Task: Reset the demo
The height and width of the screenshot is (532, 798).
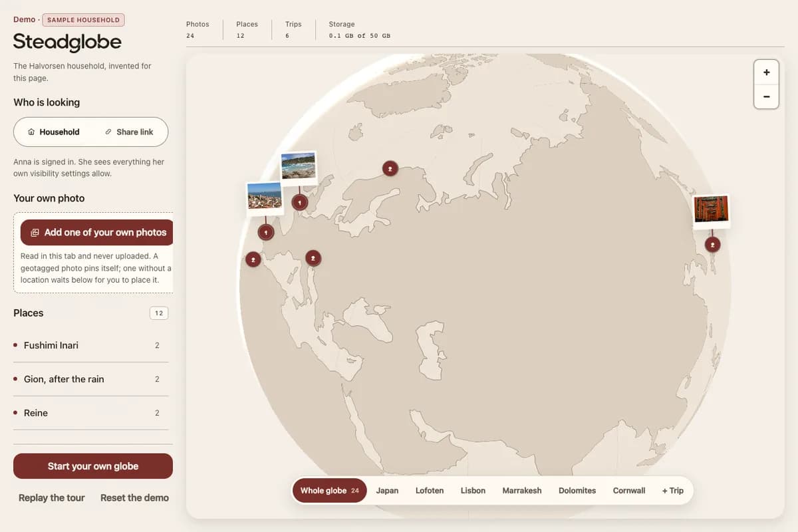Action: point(134,497)
